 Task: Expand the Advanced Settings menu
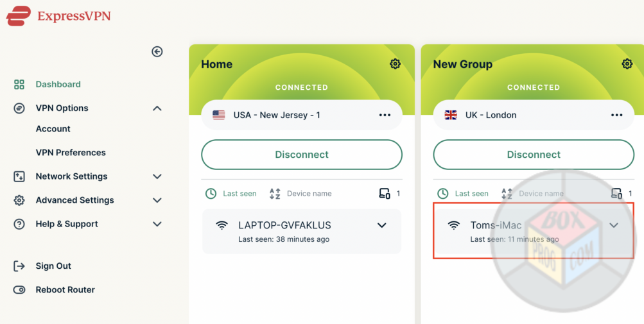tap(157, 200)
